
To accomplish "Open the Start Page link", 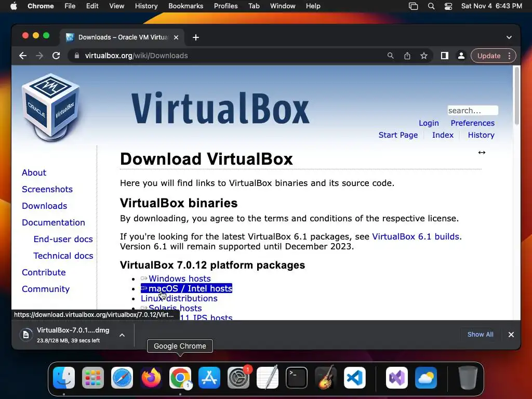I will coord(398,135).
